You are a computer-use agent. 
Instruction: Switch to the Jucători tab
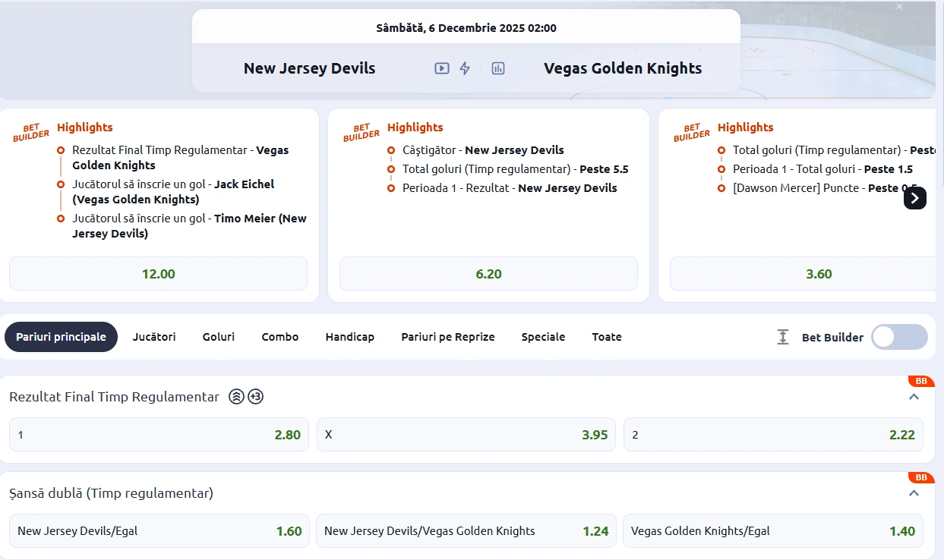(x=154, y=337)
